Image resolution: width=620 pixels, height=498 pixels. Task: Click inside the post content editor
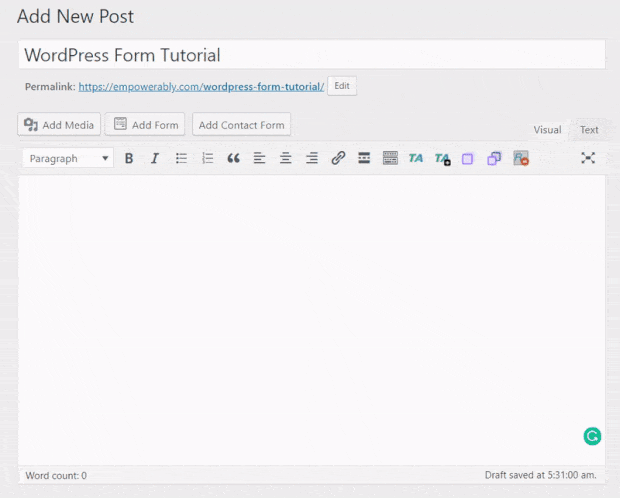pos(312,320)
